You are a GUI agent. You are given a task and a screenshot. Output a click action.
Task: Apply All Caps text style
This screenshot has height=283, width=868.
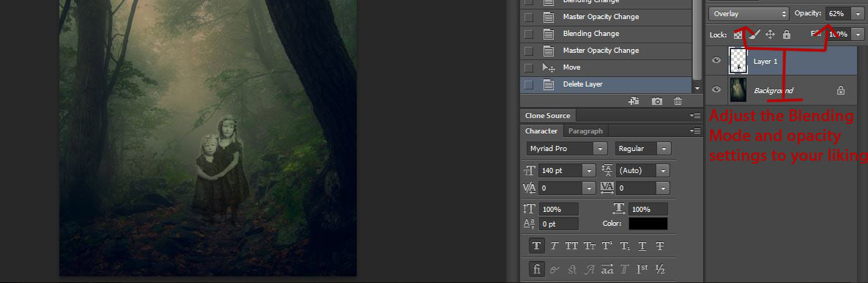pyautogui.click(x=572, y=246)
